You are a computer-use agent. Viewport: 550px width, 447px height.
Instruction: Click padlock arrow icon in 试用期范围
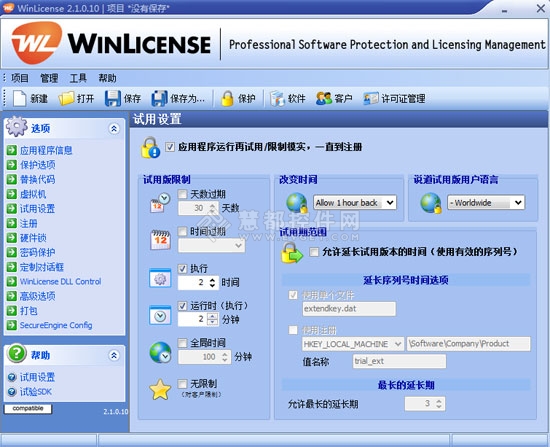[291, 253]
